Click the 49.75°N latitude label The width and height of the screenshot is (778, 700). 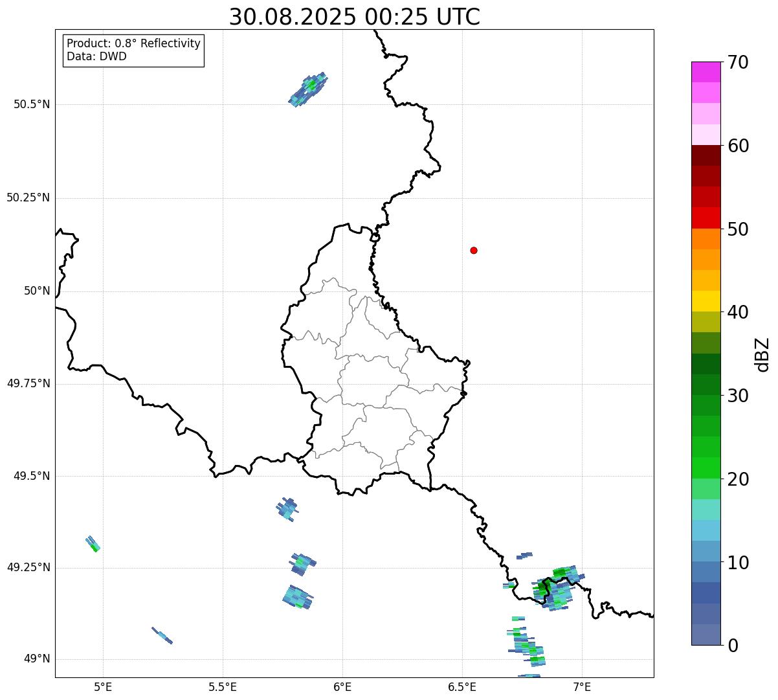coord(28,383)
